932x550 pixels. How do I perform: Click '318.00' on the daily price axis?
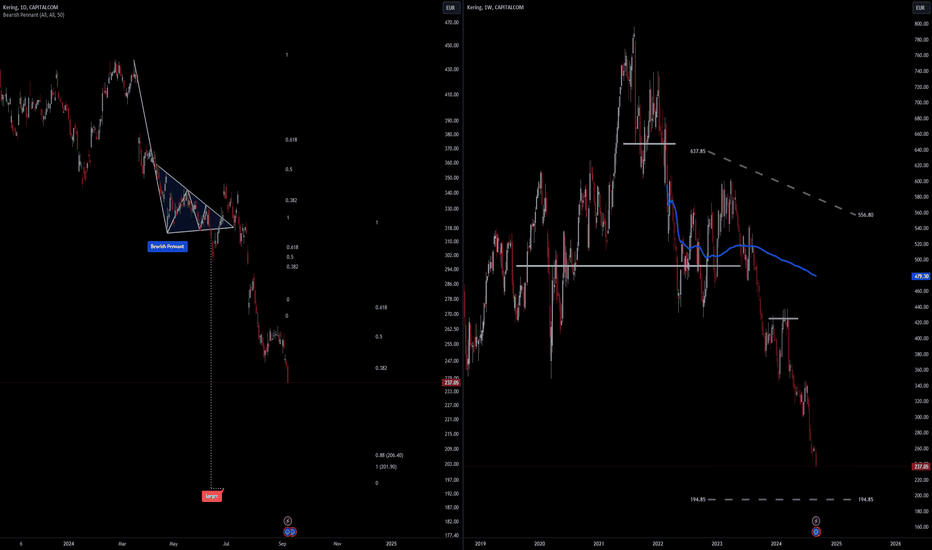click(452, 228)
